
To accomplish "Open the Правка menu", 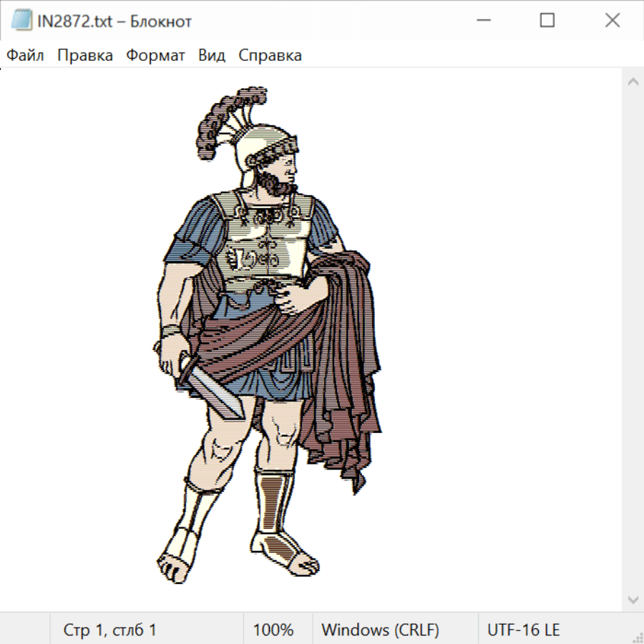I will click(84, 55).
